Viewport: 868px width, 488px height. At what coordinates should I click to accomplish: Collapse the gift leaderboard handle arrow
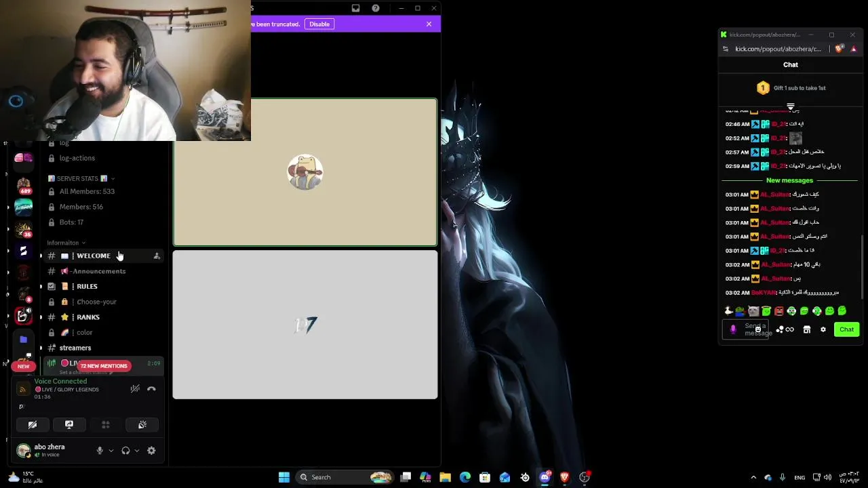click(x=791, y=106)
